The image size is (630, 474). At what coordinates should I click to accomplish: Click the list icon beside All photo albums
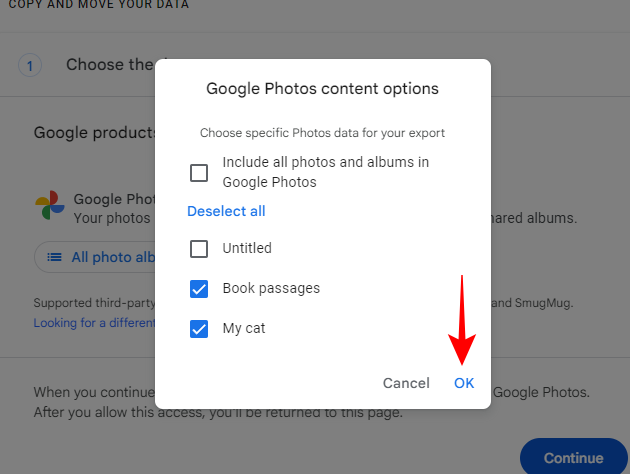(54, 257)
